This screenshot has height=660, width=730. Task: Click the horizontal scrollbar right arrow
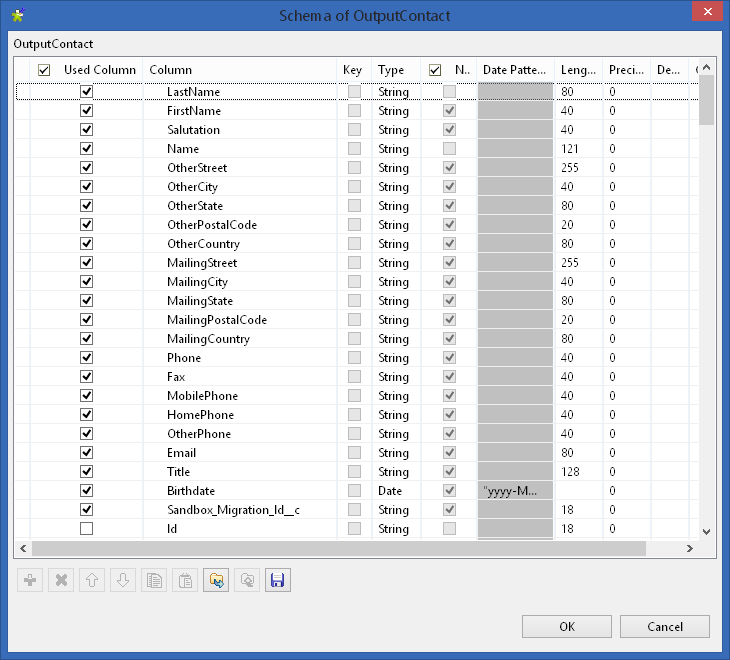click(x=689, y=549)
